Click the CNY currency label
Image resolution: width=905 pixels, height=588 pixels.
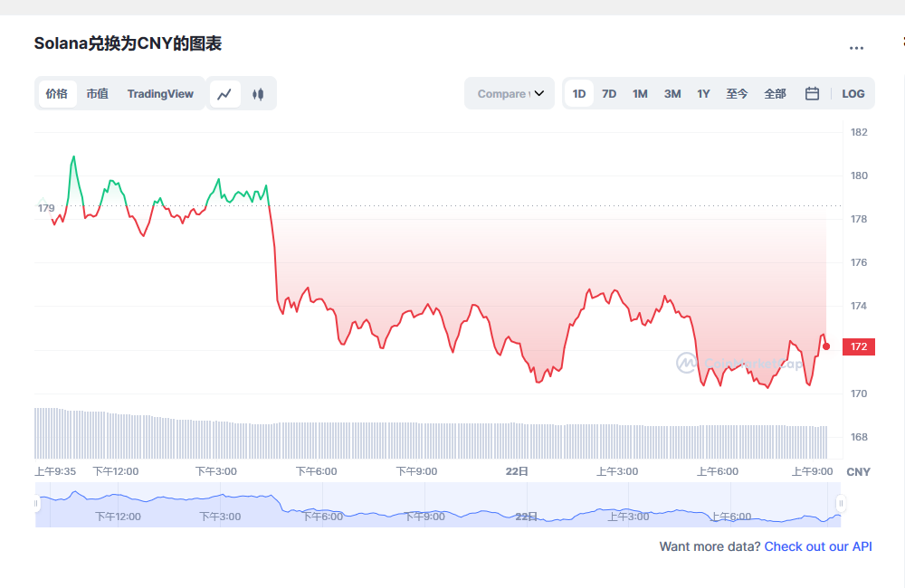858,472
